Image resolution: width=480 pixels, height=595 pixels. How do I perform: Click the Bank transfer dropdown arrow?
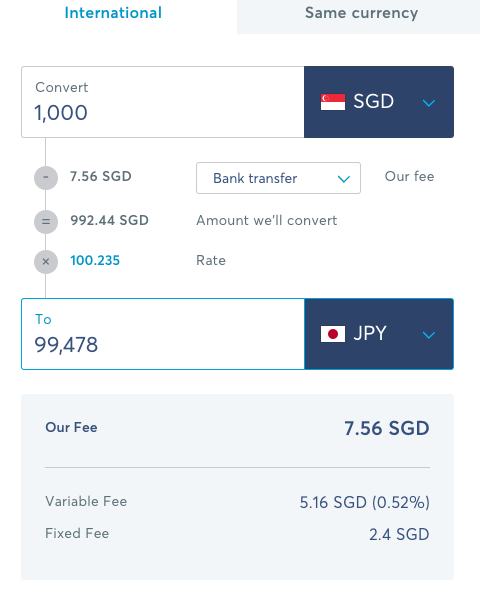[x=344, y=179]
